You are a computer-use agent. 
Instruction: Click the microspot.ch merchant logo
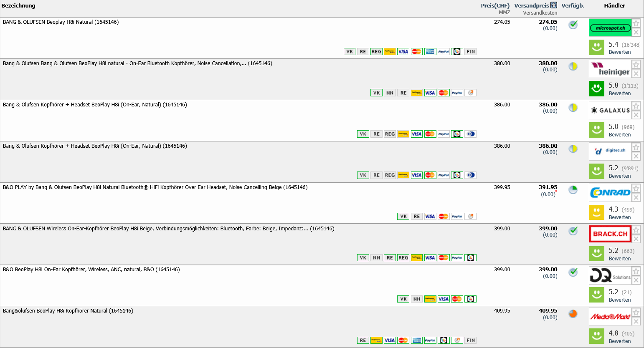click(610, 28)
